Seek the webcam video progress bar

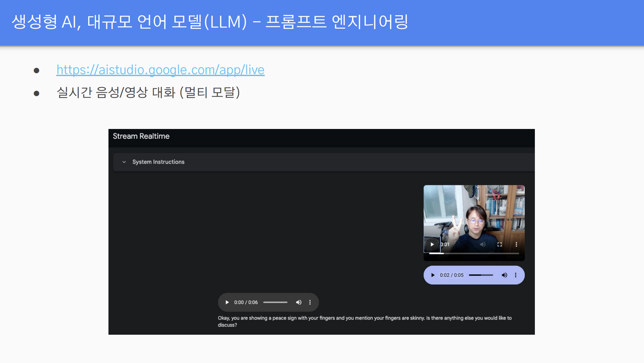pyautogui.click(x=474, y=253)
